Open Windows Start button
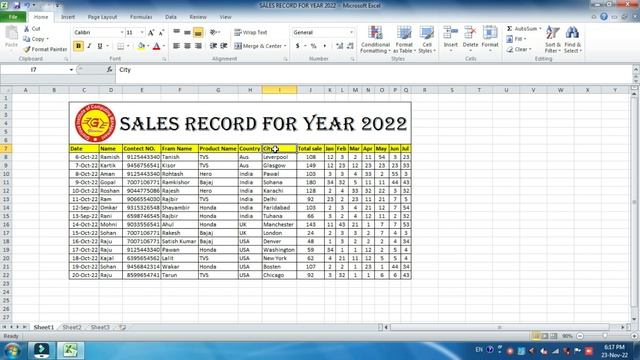The height and width of the screenshot is (360, 640). (x=12, y=351)
